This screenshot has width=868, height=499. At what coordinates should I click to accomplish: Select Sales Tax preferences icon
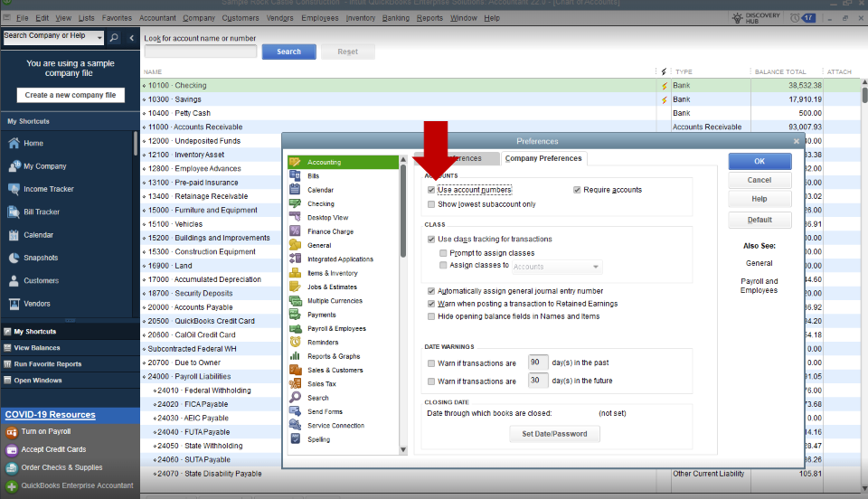click(295, 383)
